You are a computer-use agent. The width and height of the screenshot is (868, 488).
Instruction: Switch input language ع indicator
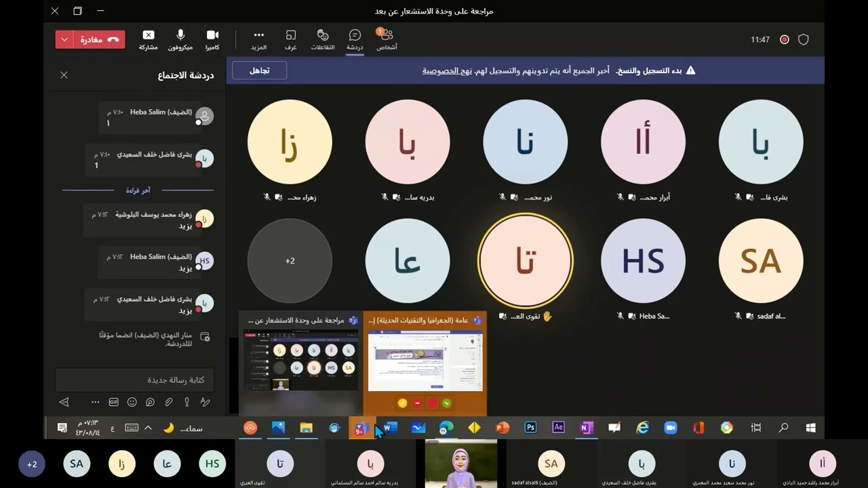(113, 428)
